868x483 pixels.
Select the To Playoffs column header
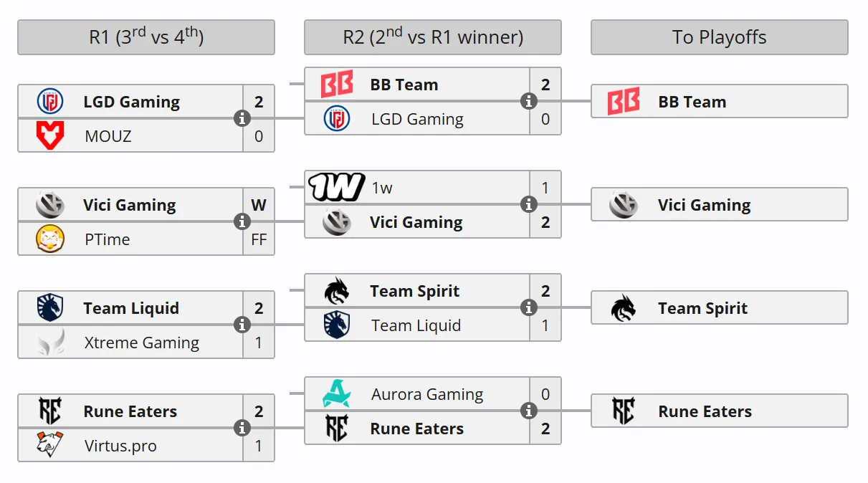[x=720, y=37]
